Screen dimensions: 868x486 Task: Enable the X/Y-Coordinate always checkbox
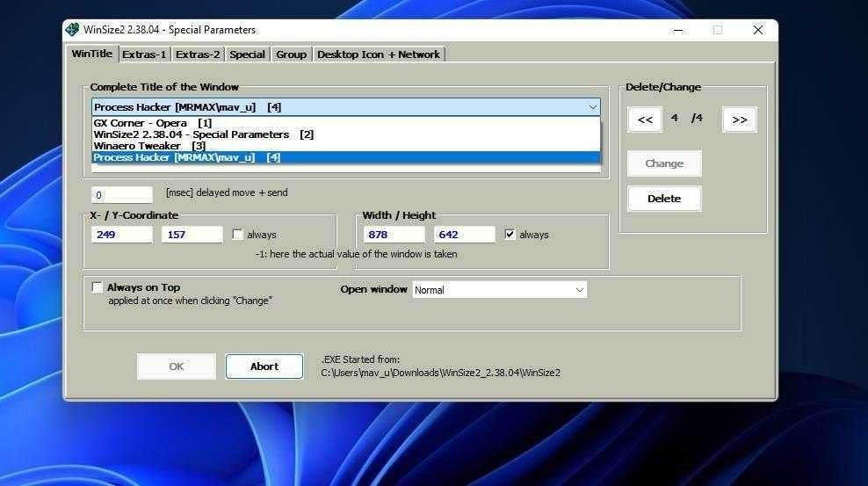pos(238,235)
